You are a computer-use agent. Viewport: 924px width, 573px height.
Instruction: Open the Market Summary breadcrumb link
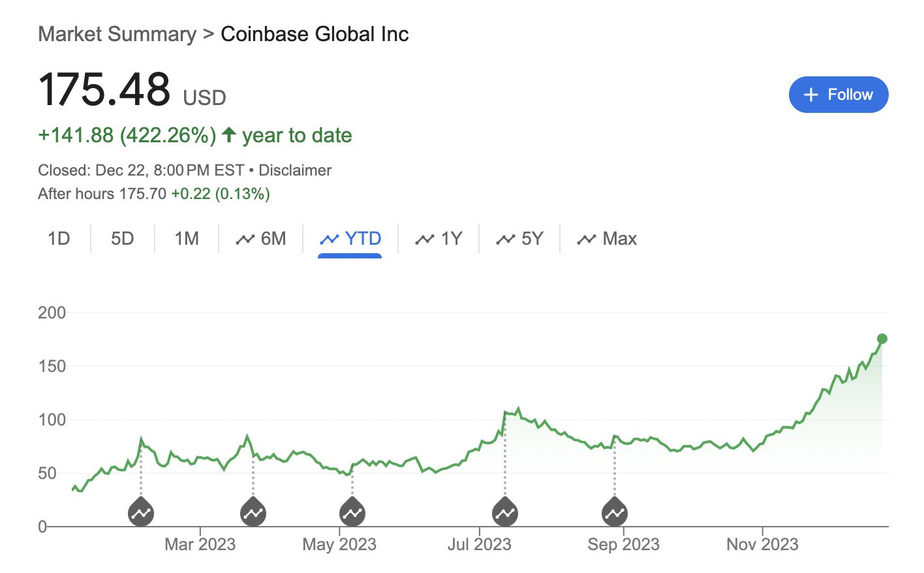117,34
